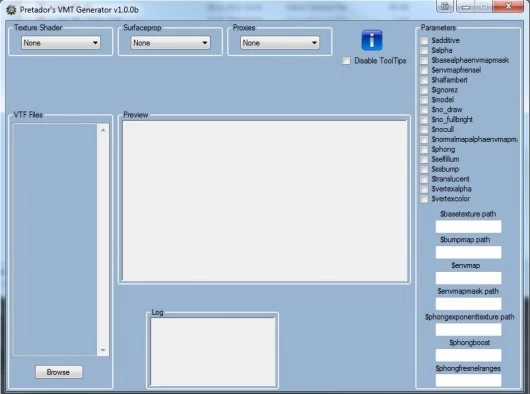Enable the $translucent parameter
This screenshot has width=530, height=394.
(424, 179)
